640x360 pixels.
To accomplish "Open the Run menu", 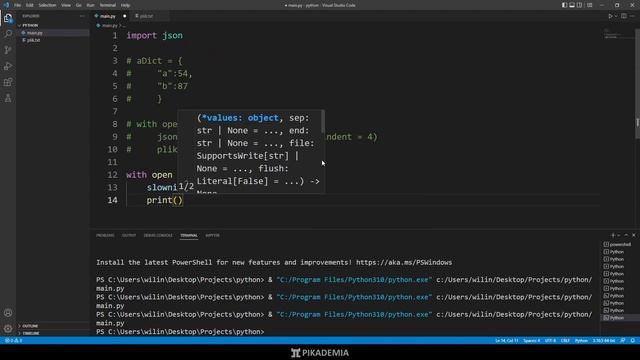I will point(90,5).
